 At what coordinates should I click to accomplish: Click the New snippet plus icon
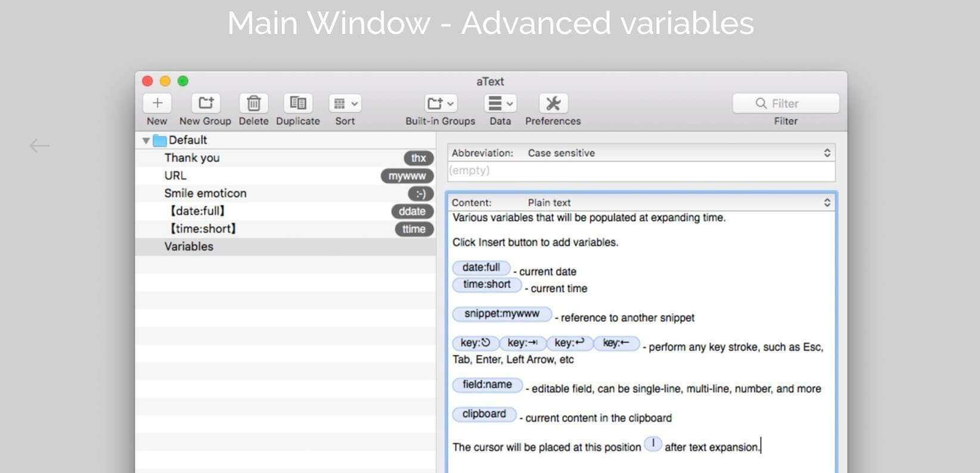[x=157, y=103]
